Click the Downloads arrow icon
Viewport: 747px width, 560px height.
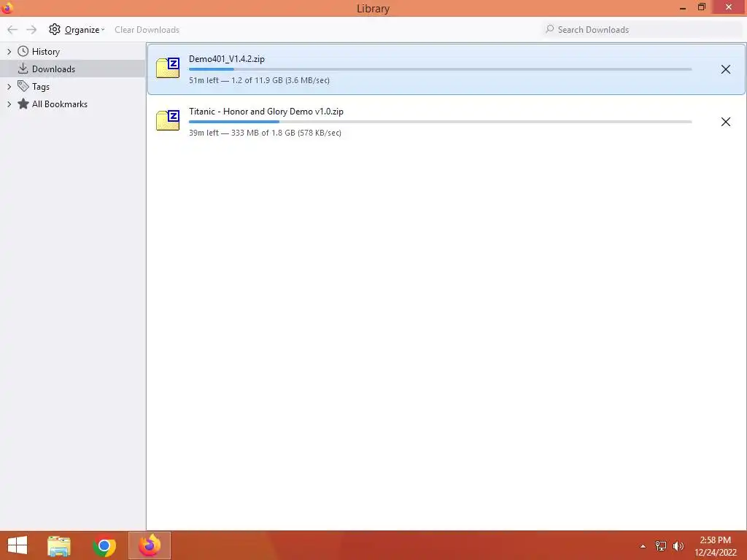pyautogui.click(x=23, y=69)
